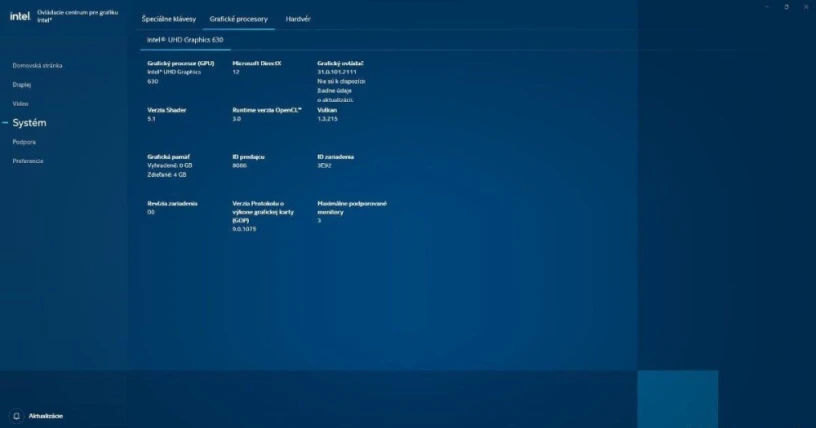Click the Revízia zariadenia heading

click(x=172, y=204)
